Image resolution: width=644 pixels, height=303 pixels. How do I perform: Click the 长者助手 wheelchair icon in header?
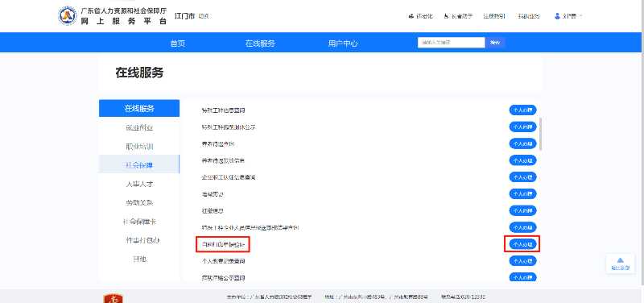(447, 16)
